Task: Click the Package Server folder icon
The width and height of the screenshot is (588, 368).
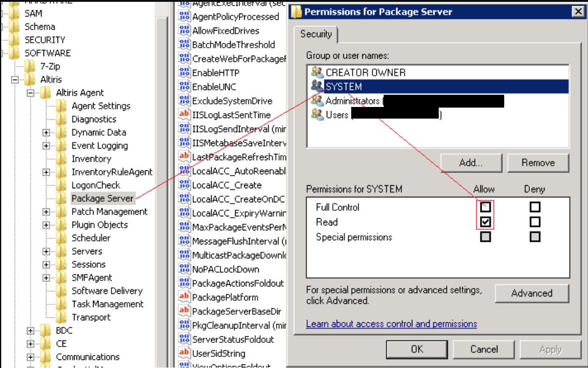Action: pyautogui.click(x=62, y=198)
